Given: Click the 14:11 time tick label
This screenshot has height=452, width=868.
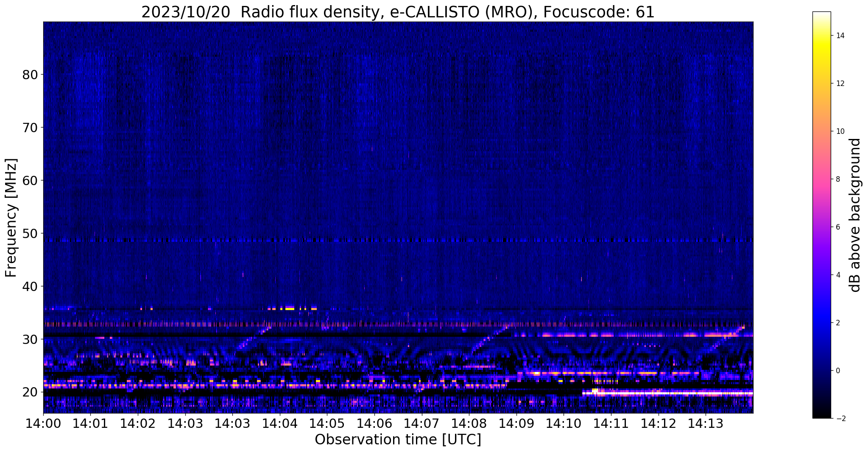Looking at the screenshot, I should point(611,423).
